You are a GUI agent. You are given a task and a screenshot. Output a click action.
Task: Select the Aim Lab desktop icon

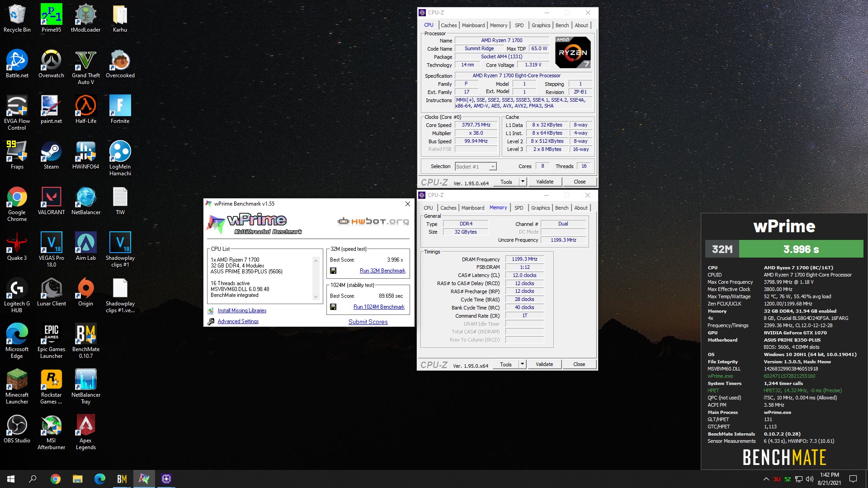(85, 246)
